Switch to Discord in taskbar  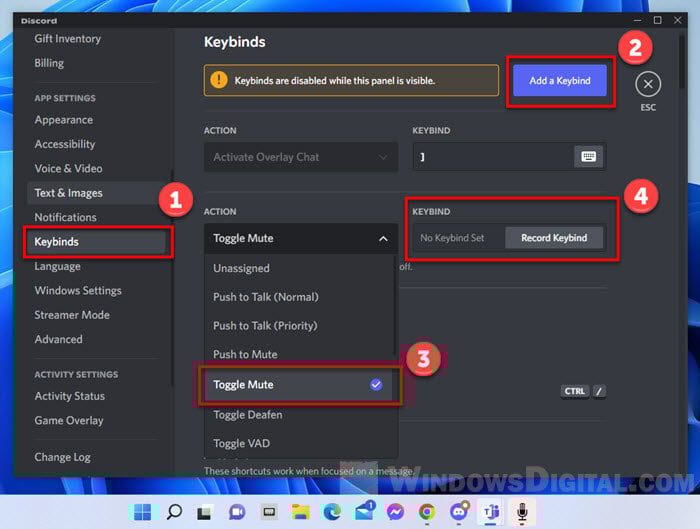(459, 511)
